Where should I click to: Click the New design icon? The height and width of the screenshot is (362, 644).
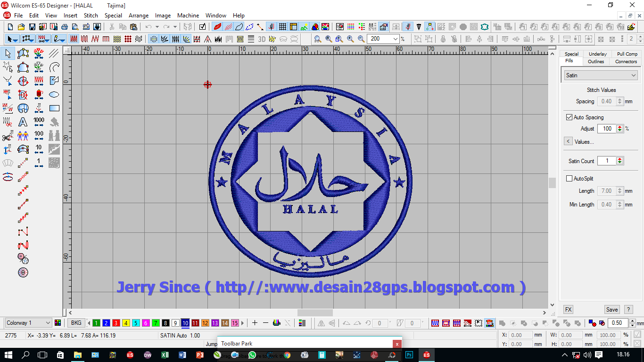point(10,27)
